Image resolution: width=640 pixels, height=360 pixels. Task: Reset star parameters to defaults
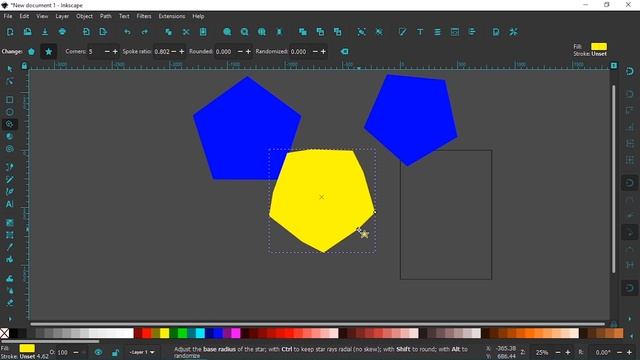tap(344, 51)
